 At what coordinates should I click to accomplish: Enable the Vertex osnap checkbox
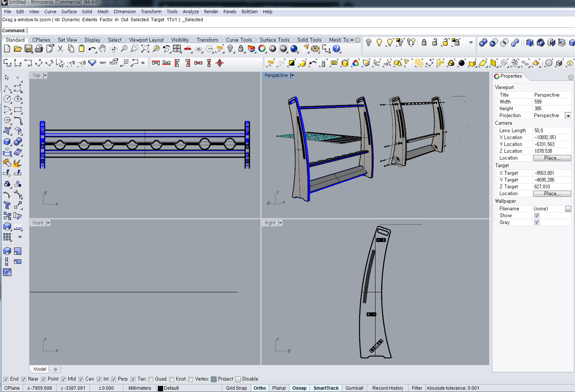click(191, 379)
